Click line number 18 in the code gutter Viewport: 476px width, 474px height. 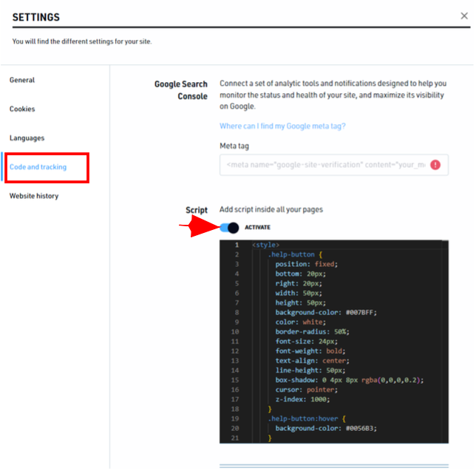pos(235,409)
